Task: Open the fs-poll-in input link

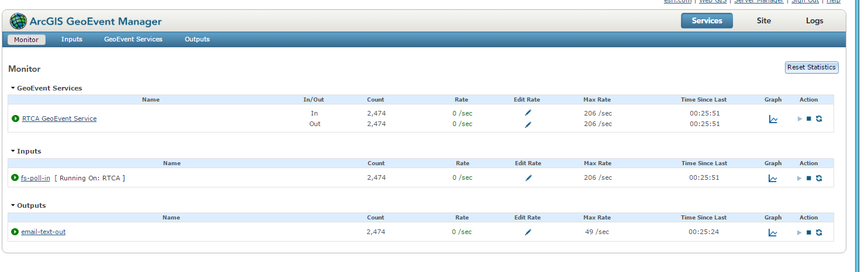Action: click(x=36, y=178)
